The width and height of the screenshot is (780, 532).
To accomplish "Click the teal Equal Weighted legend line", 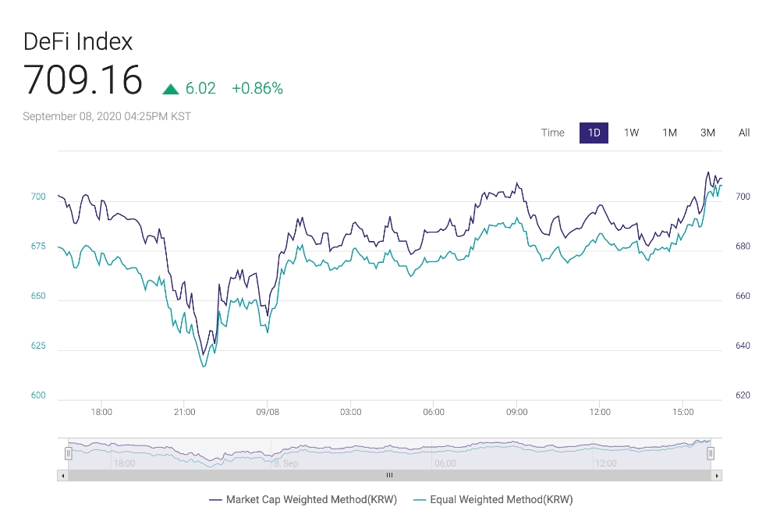I will click(x=420, y=499).
